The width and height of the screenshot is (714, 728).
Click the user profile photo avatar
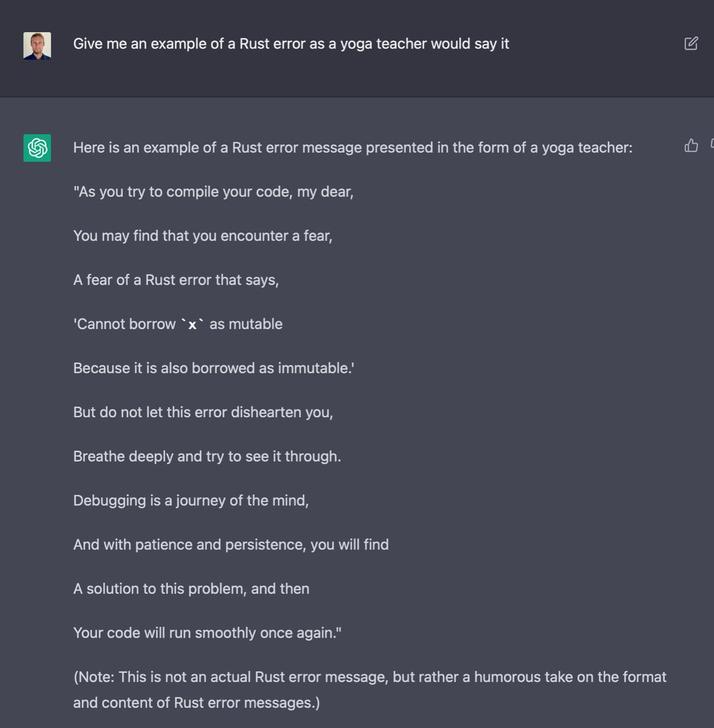click(37, 45)
